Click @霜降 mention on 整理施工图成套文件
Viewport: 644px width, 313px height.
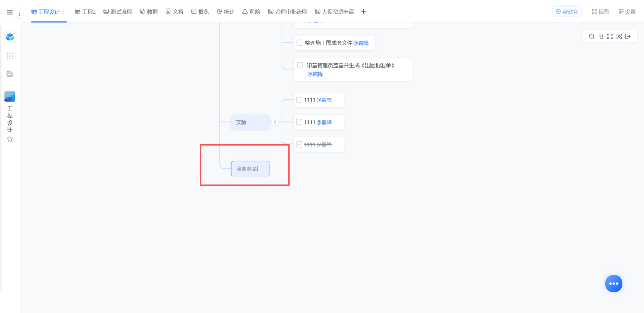[x=361, y=43]
